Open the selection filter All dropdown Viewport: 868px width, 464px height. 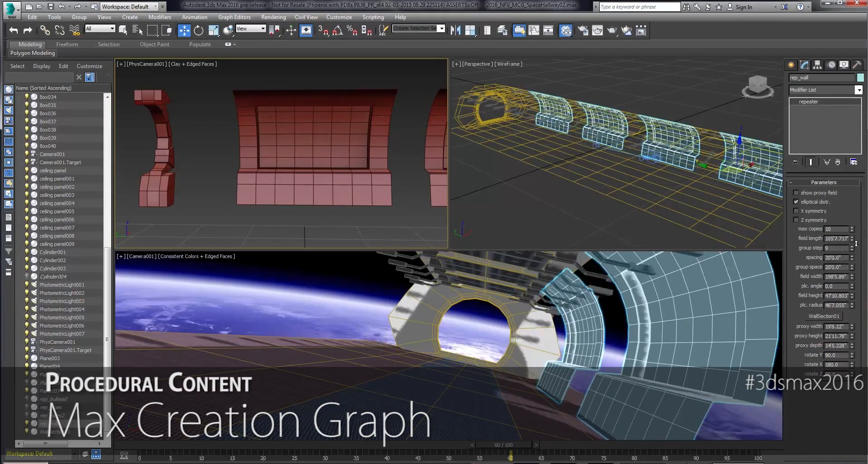(111, 29)
